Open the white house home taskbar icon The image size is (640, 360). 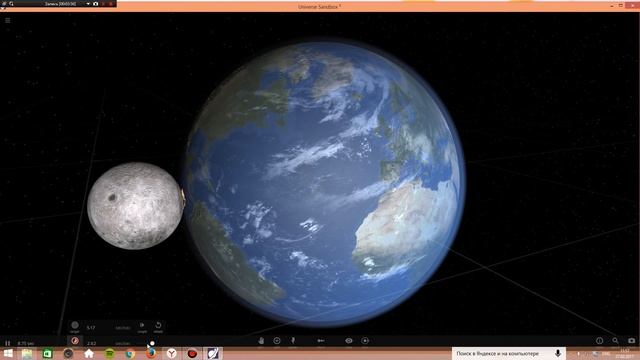tap(89, 353)
